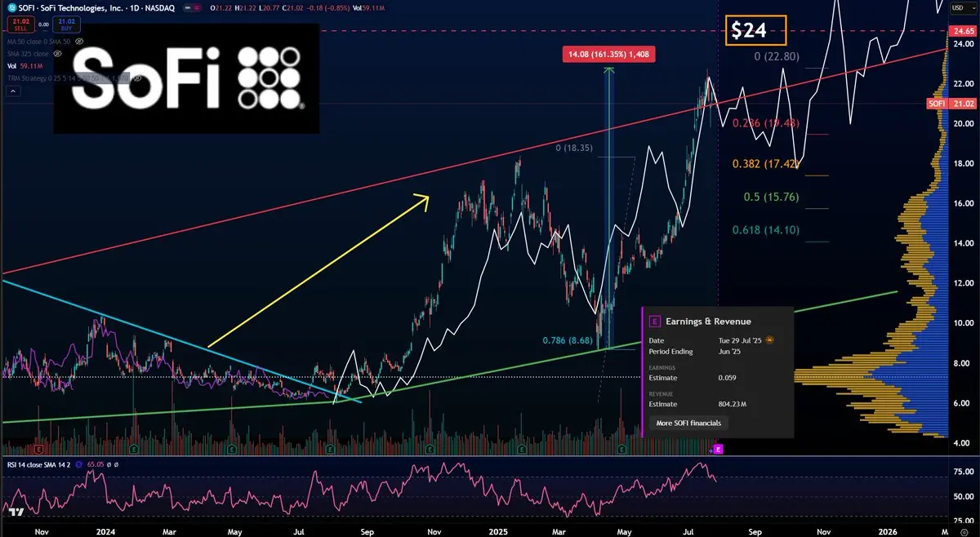Toggle visibility eye of SMA 325 indicator

click(57, 54)
